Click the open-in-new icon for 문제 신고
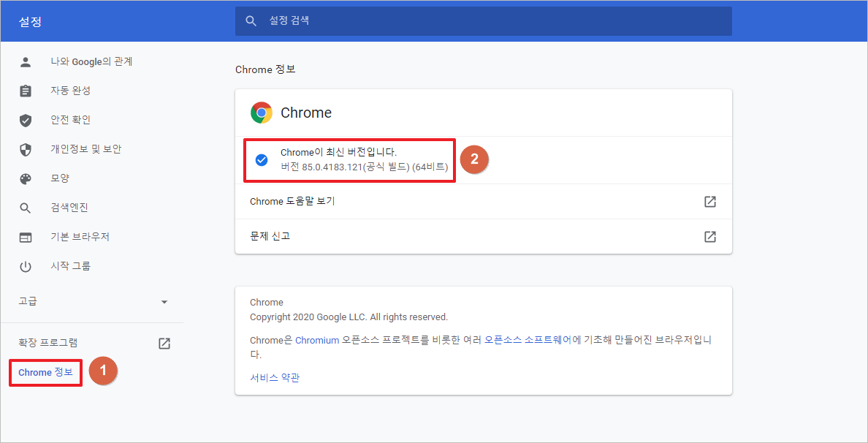This screenshot has width=868, height=443. point(710,236)
